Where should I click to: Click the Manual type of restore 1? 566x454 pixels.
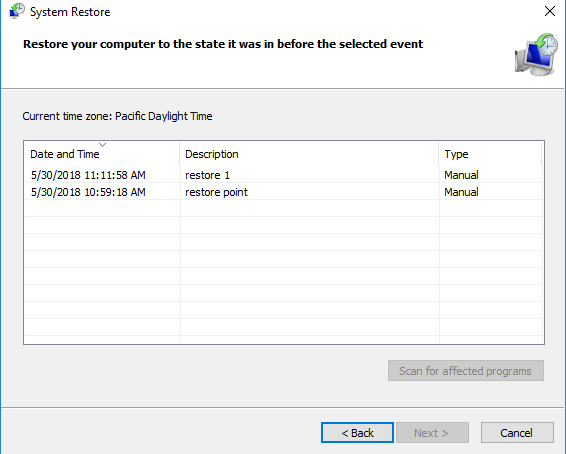[x=461, y=175]
